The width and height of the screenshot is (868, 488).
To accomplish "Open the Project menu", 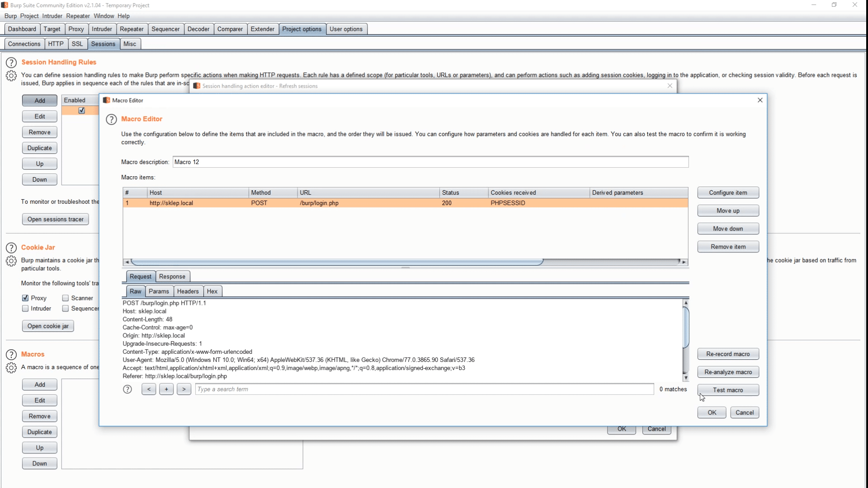I will pyautogui.click(x=29, y=16).
